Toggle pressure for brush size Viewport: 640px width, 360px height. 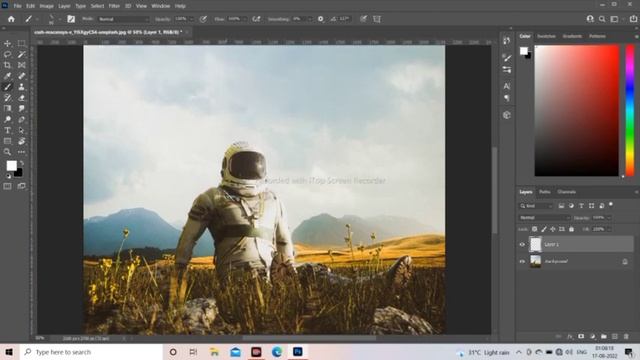(363, 19)
